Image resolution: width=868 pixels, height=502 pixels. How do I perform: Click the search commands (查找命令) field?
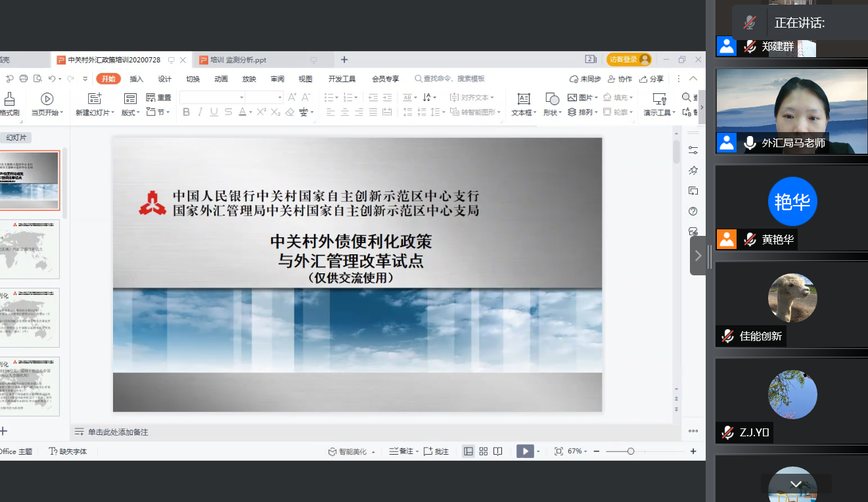[x=449, y=79]
